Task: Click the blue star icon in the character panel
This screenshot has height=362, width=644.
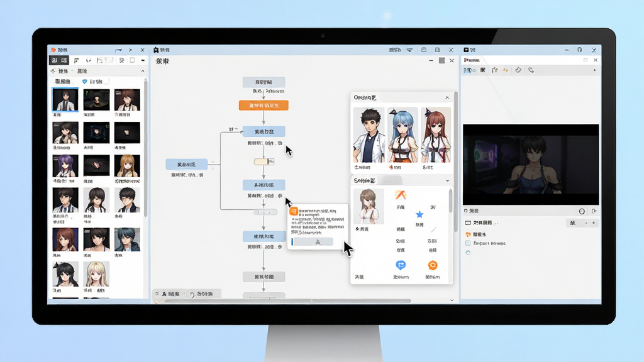Action: click(x=419, y=214)
